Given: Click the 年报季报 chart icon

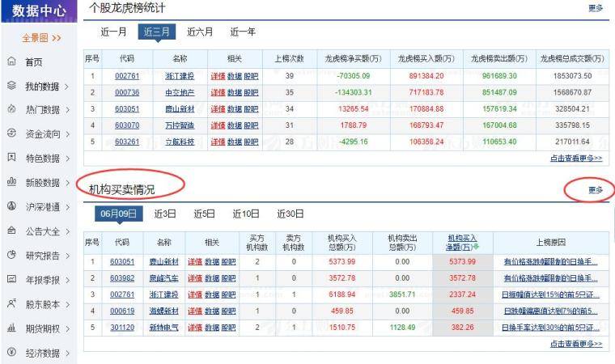Looking at the screenshot, I should pyautogui.click(x=12, y=279).
